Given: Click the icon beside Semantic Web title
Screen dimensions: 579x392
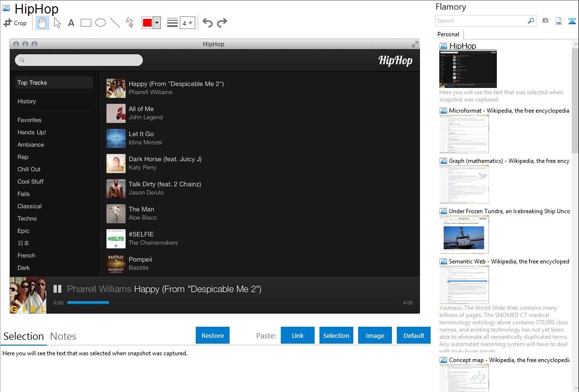Looking at the screenshot, I should [x=443, y=261].
